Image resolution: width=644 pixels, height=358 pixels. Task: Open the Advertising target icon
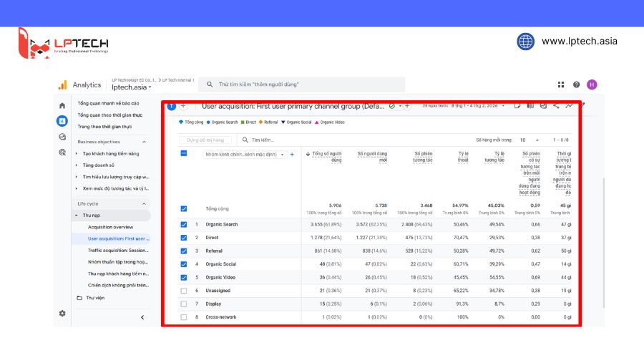[x=62, y=153]
